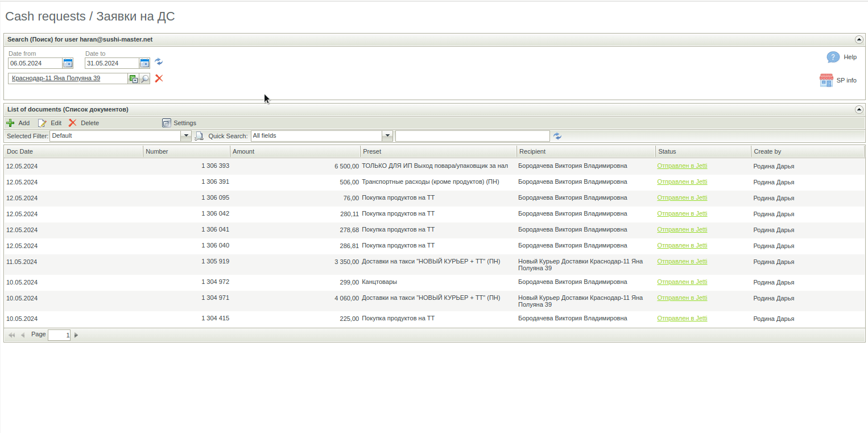Click the filter editor icon beside Default filter

199,136
